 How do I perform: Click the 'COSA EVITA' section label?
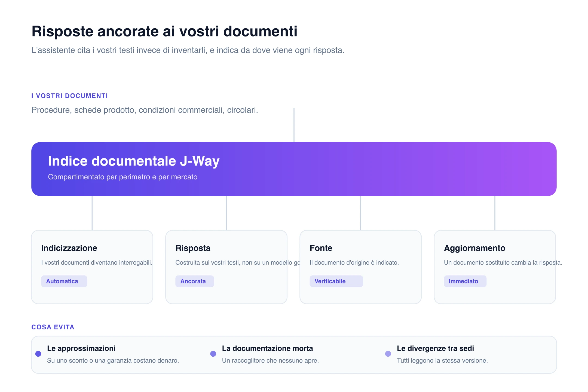click(x=53, y=327)
